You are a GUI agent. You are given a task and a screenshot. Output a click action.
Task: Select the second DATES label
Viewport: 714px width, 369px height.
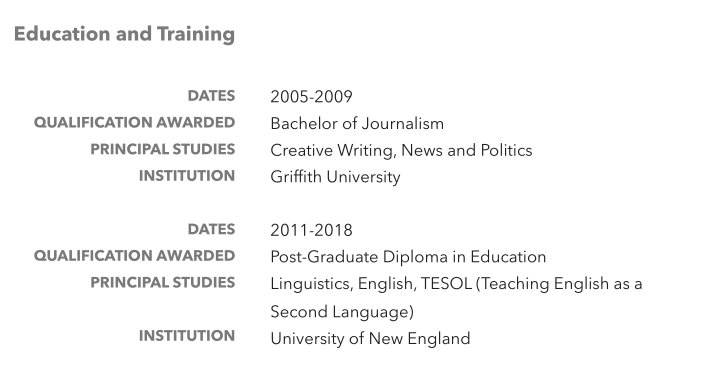click(x=211, y=229)
